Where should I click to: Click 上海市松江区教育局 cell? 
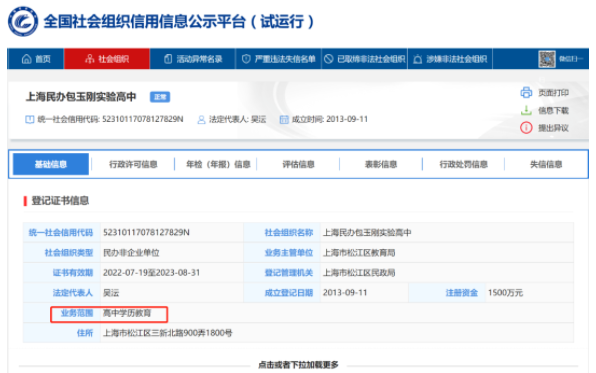pos(359,252)
